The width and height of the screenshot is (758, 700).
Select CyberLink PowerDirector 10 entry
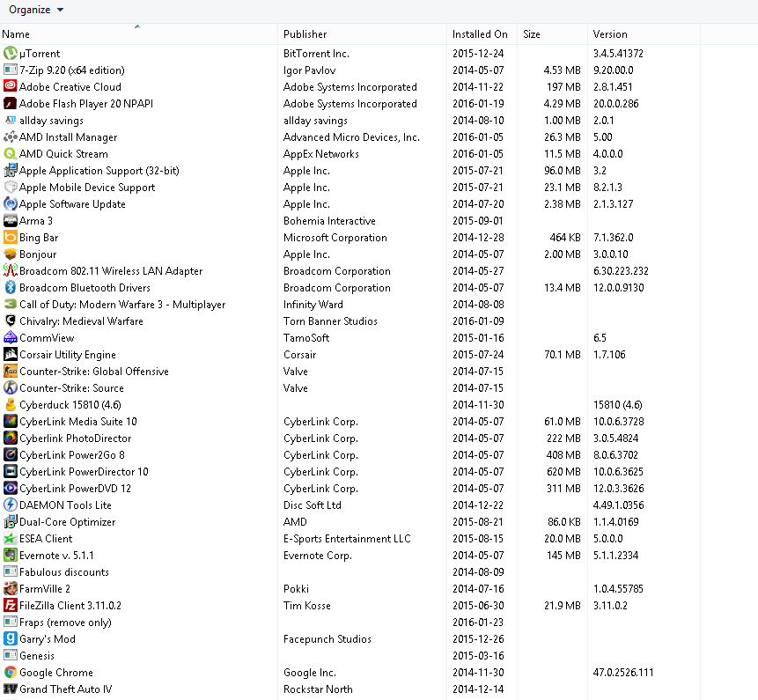coord(84,471)
